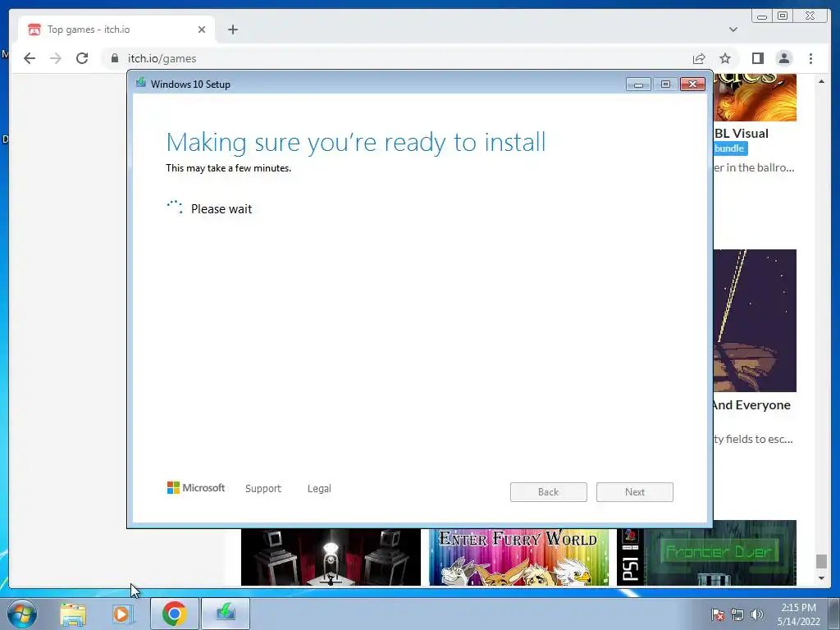Open File Explorer from taskbar
This screenshot has height=630, width=840.
pyautogui.click(x=73, y=614)
